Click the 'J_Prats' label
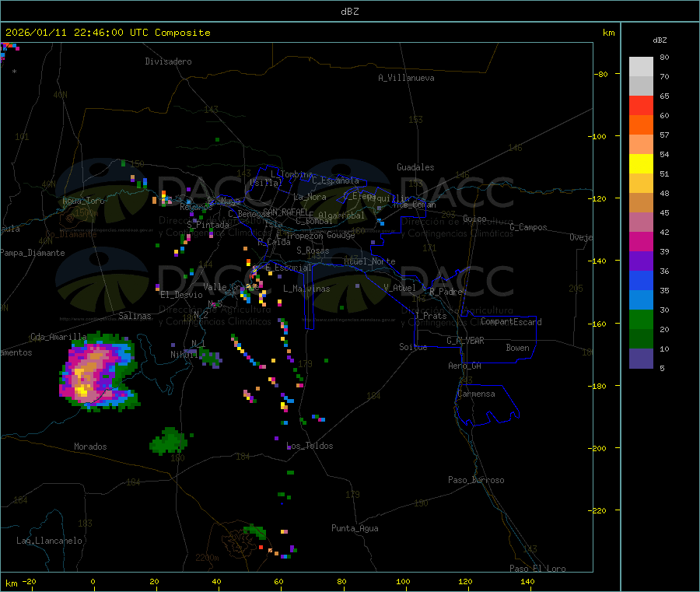 pos(431,316)
